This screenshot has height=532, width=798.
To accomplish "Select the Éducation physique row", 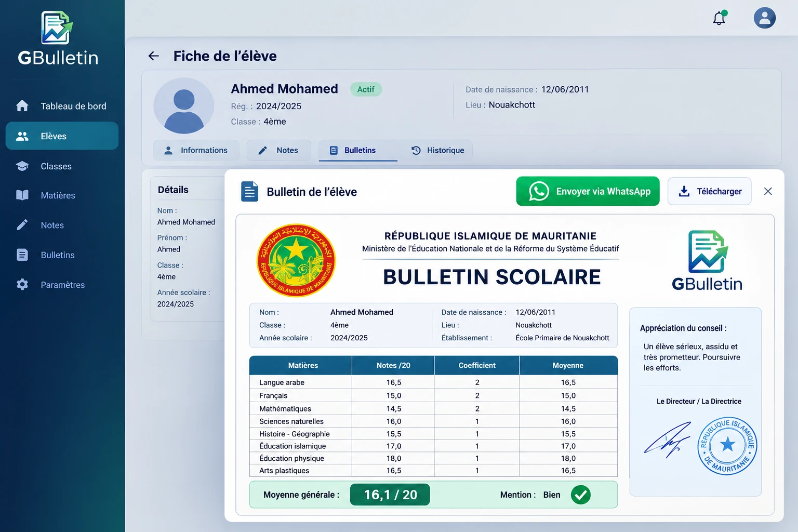I will [433, 458].
